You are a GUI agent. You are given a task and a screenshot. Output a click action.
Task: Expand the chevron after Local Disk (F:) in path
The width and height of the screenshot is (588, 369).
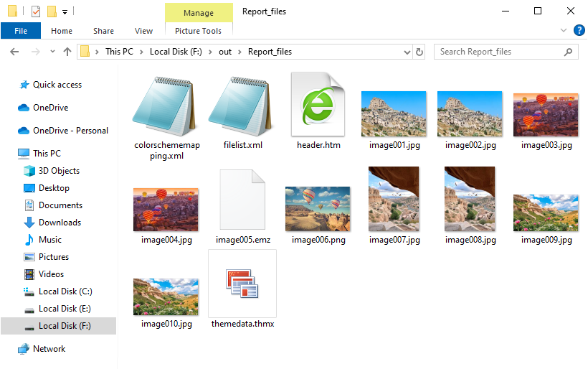tap(210, 52)
